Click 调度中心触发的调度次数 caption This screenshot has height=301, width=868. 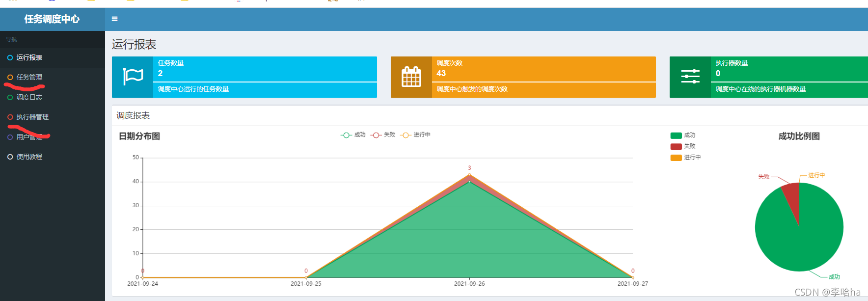click(472, 89)
